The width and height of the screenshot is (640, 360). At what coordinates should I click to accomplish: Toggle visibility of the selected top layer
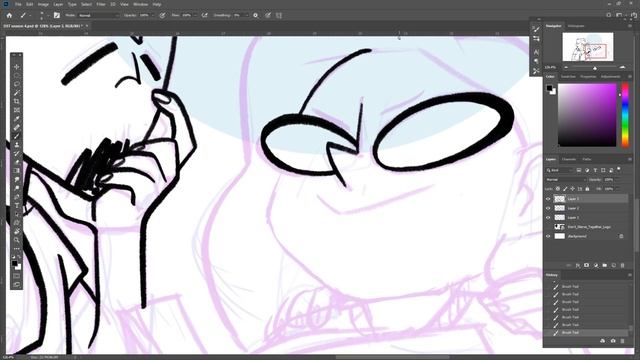point(548,199)
